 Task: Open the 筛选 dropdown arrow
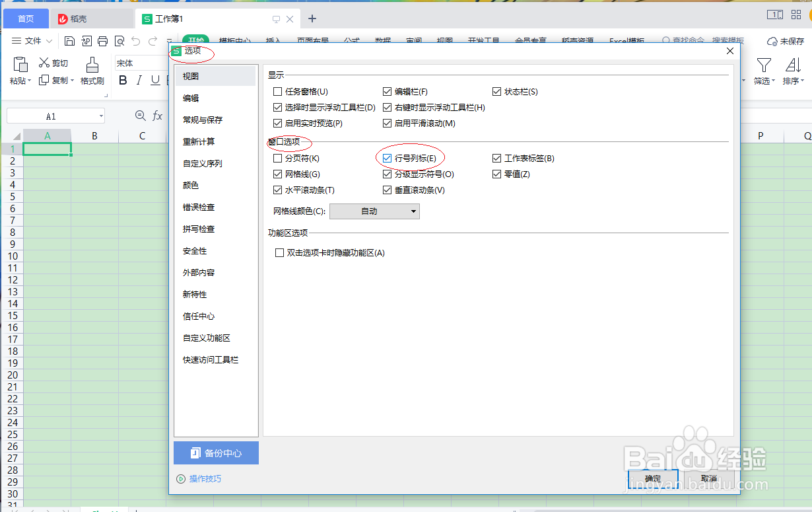click(x=774, y=81)
